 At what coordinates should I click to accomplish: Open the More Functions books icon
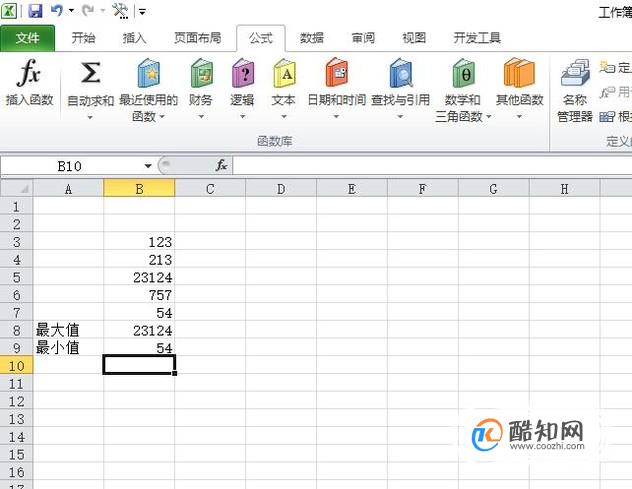[x=519, y=73]
